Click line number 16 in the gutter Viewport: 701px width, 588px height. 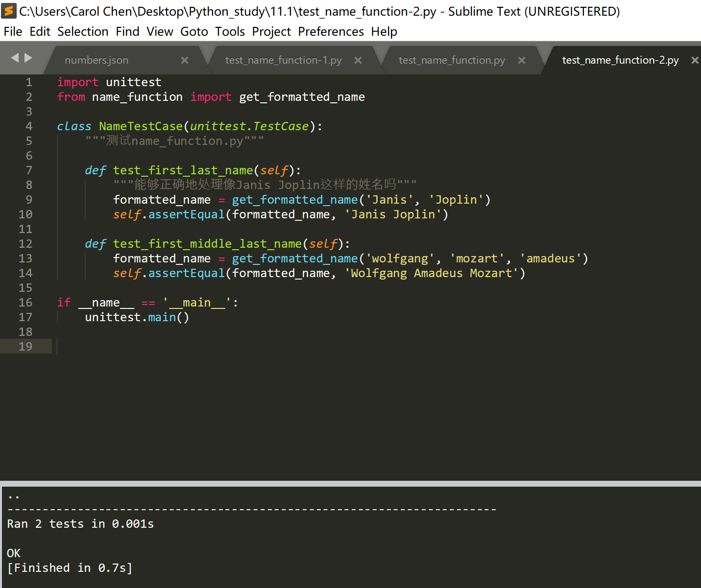pyautogui.click(x=25, y=303)
